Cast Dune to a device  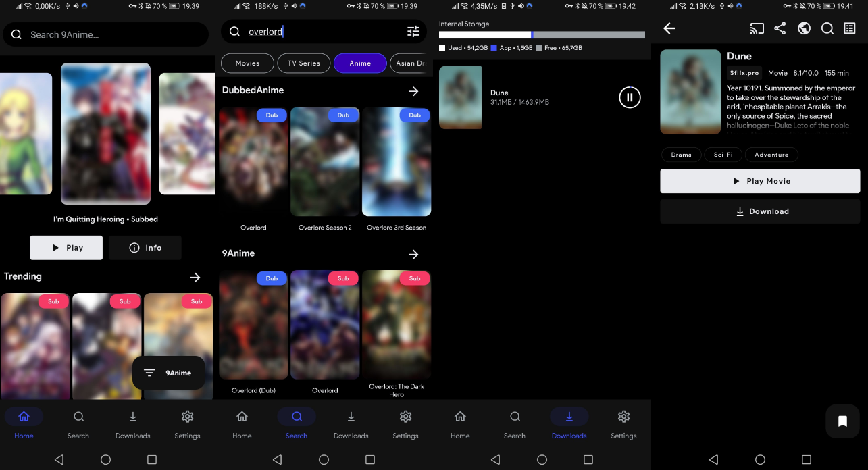click(757, 28)
